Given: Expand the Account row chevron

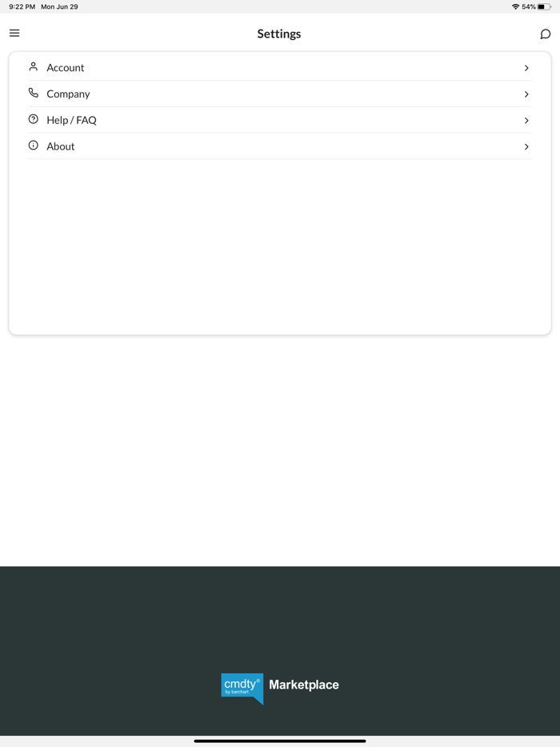Looking at the screenshot, I should coord(526,68).
